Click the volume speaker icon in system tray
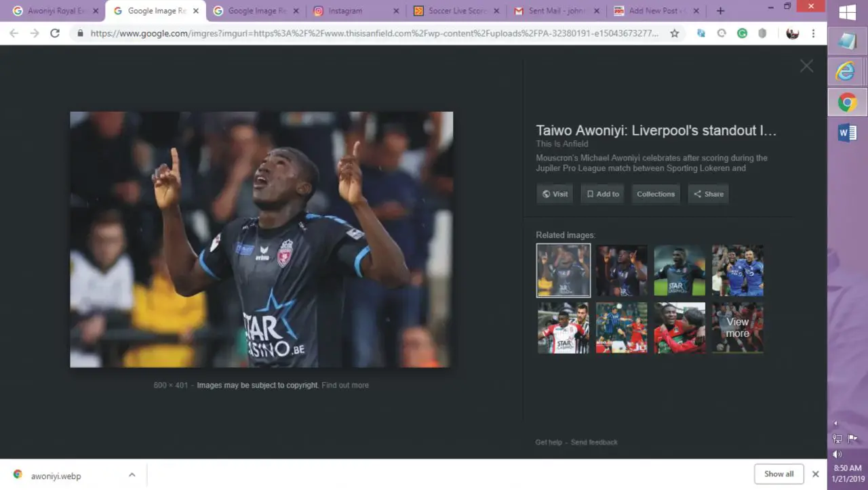 click(837, 454)
